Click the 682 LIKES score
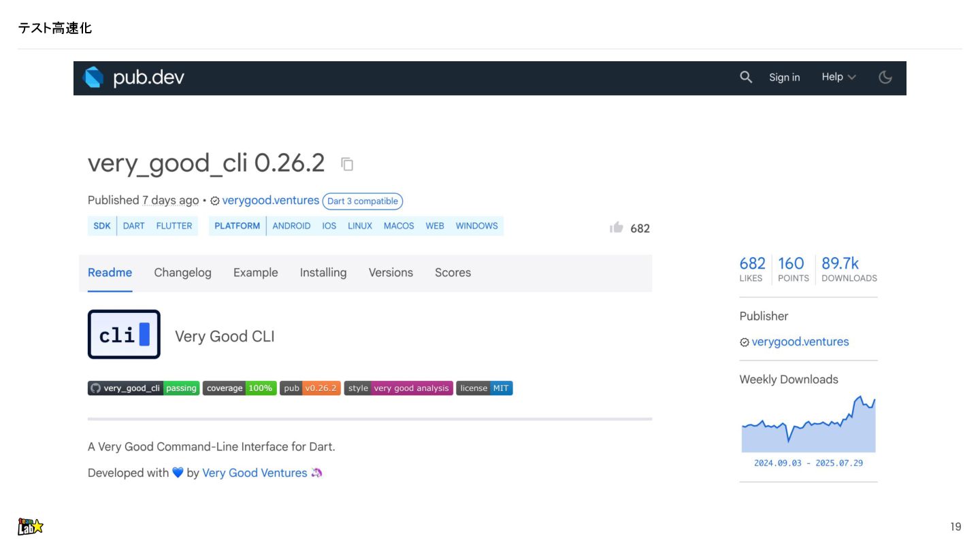The image size is (980, 551). point(752,269)
